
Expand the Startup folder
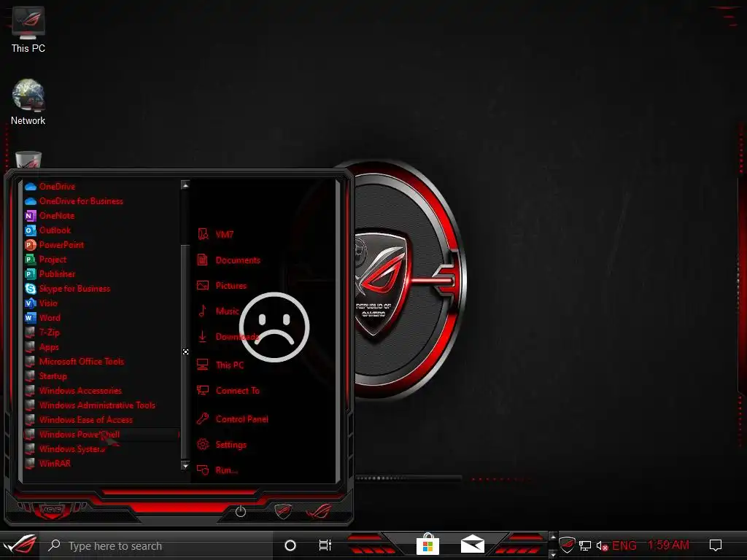coord(101,376)
